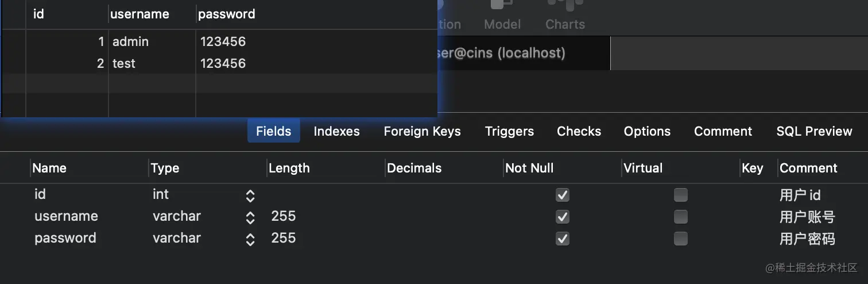Select the admin row in the data table
The image size is (868, 284).
pos(219,41)
